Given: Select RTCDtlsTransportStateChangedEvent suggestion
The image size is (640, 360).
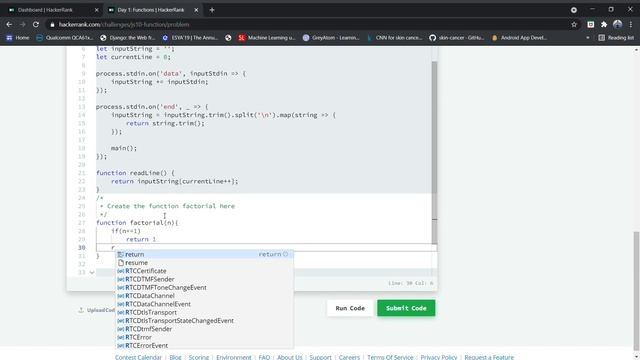Looking at the screenshot, I should pos(204,321).
